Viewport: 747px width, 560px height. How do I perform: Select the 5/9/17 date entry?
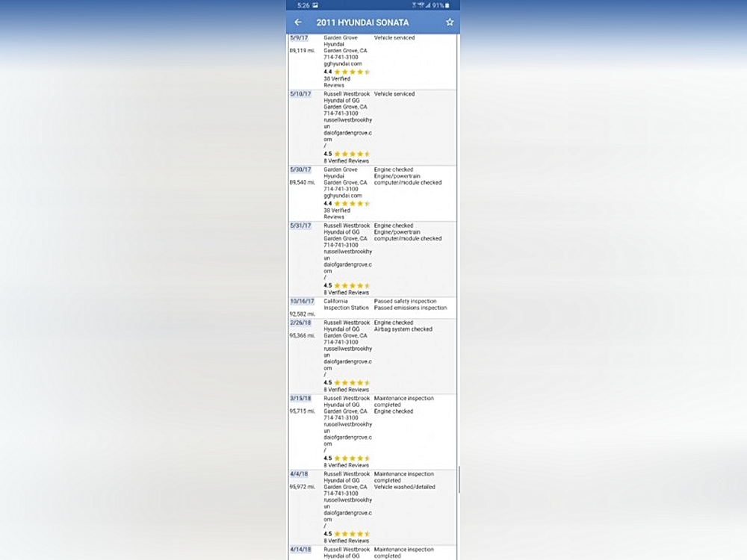300,37
